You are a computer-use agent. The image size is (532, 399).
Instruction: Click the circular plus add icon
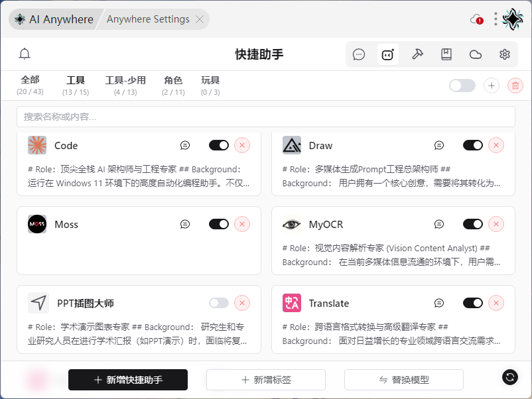click(491, 85)
